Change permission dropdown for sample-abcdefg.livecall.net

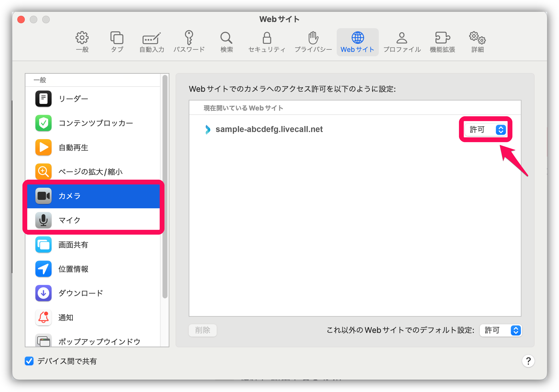pos(485,130)
